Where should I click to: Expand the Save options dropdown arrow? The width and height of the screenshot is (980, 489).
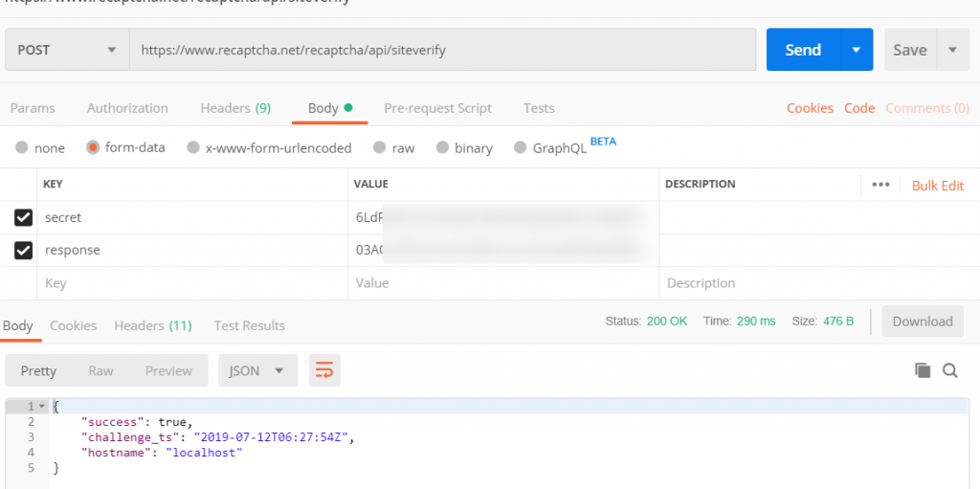(951, 50)
